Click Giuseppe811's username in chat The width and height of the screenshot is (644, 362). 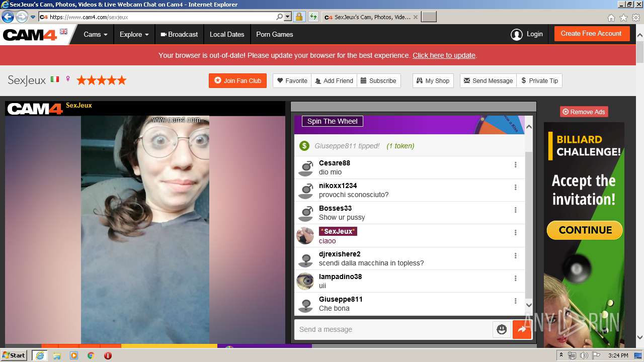point(341,299)
